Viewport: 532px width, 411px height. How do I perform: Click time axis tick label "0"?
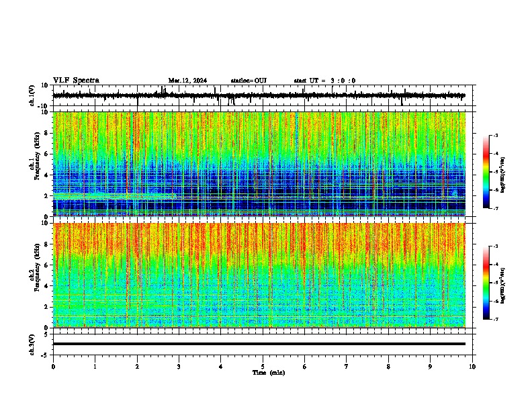[x=53, y=367]
